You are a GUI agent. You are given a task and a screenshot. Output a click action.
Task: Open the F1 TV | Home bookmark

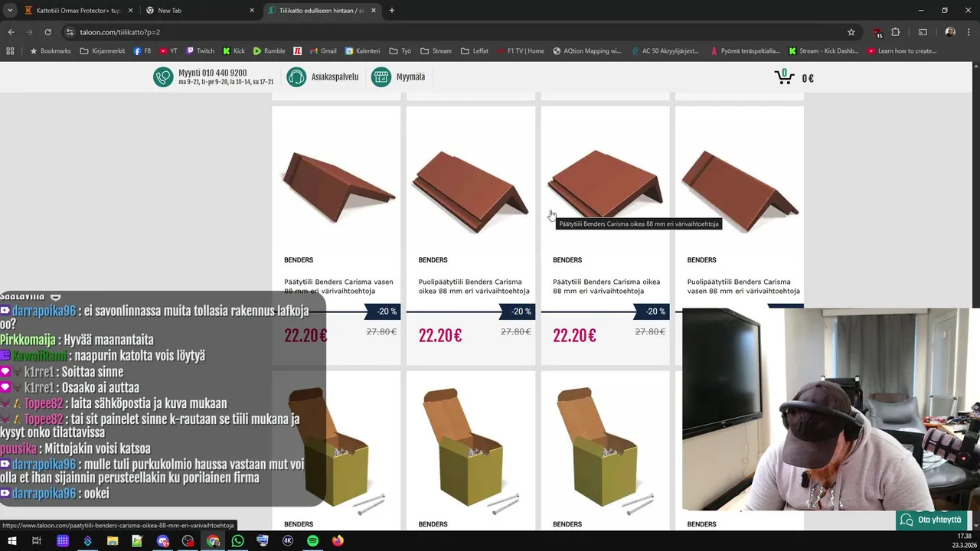[x=521, y=51]
